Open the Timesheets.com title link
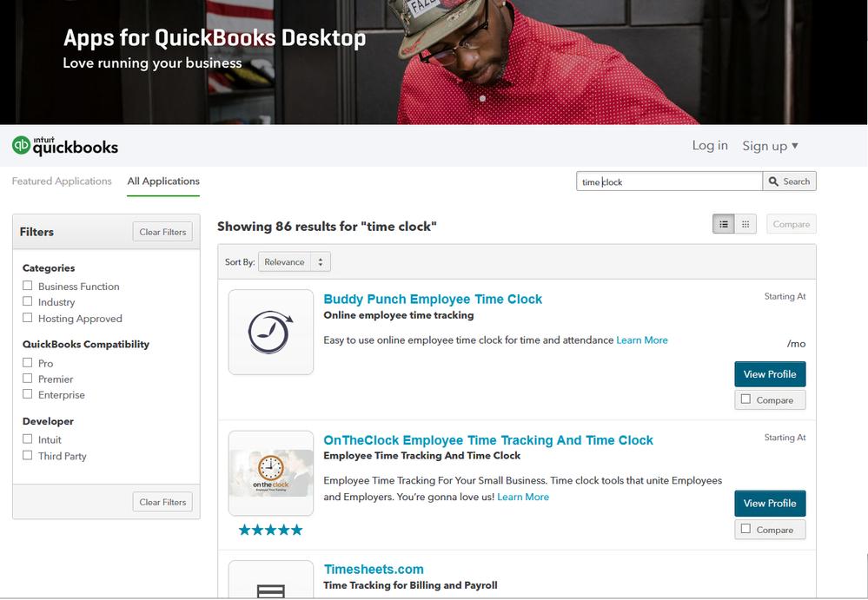The height and width of the screenshot is (600, 868). coord(374,570)
